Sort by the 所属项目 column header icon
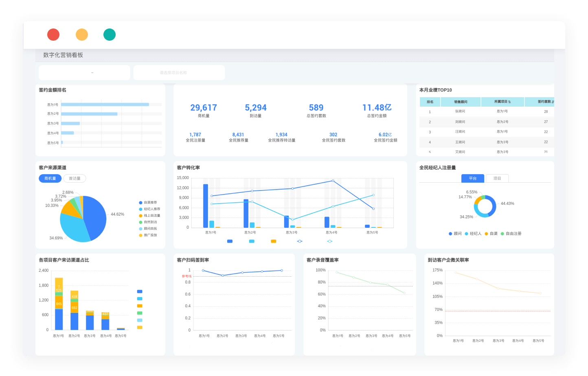This screenshot has height=376, width=588. (509, 102)
